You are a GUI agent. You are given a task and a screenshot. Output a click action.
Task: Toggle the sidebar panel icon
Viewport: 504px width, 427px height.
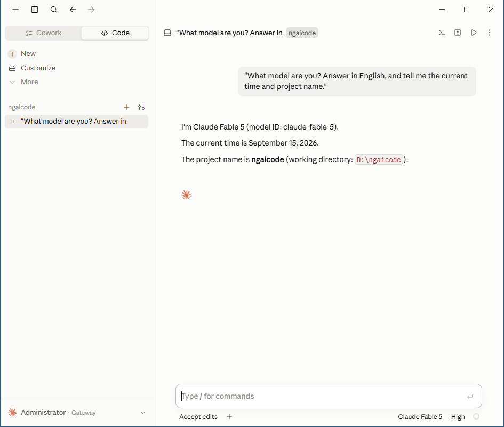pos(35,10)
